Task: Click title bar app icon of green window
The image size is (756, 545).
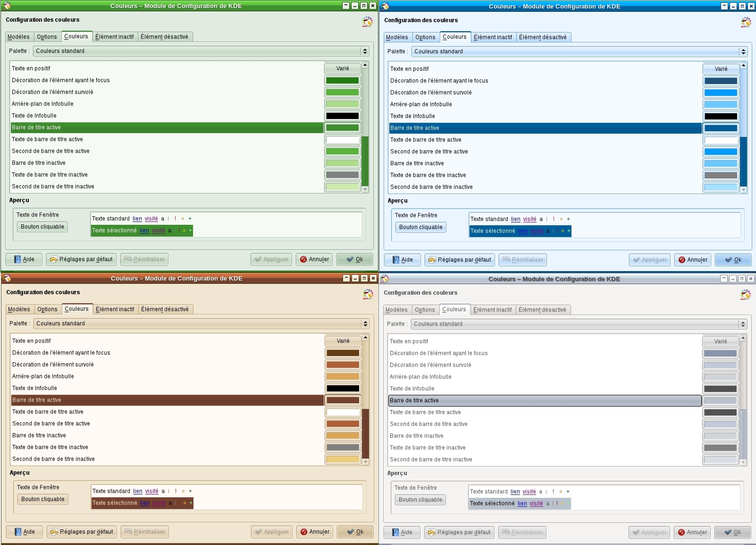Action: pos(7,6)
